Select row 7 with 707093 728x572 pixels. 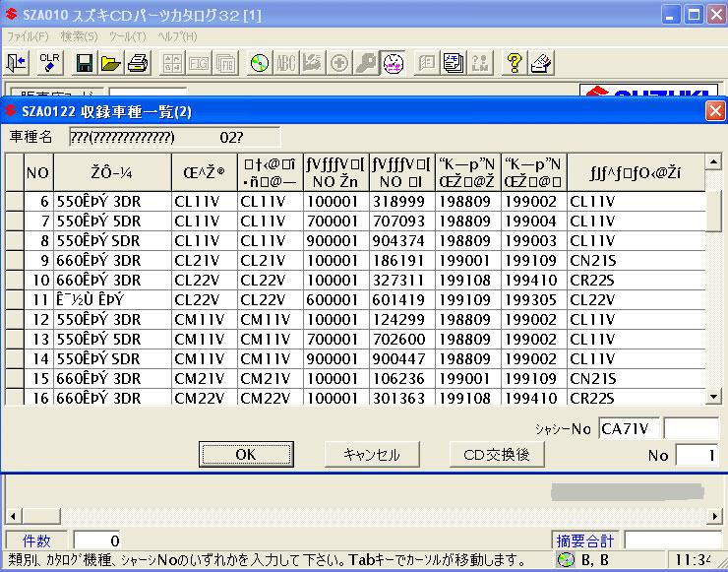[356, 222]
